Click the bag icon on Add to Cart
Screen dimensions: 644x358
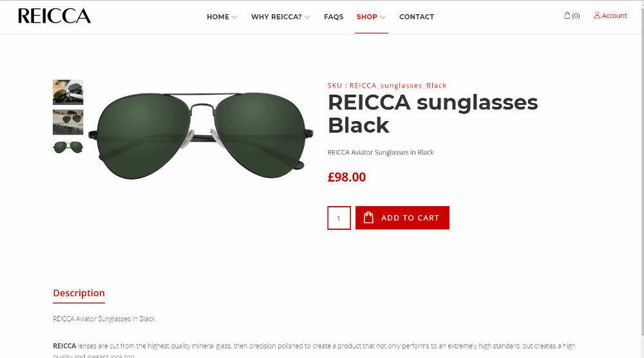click(x=368, y=217)
